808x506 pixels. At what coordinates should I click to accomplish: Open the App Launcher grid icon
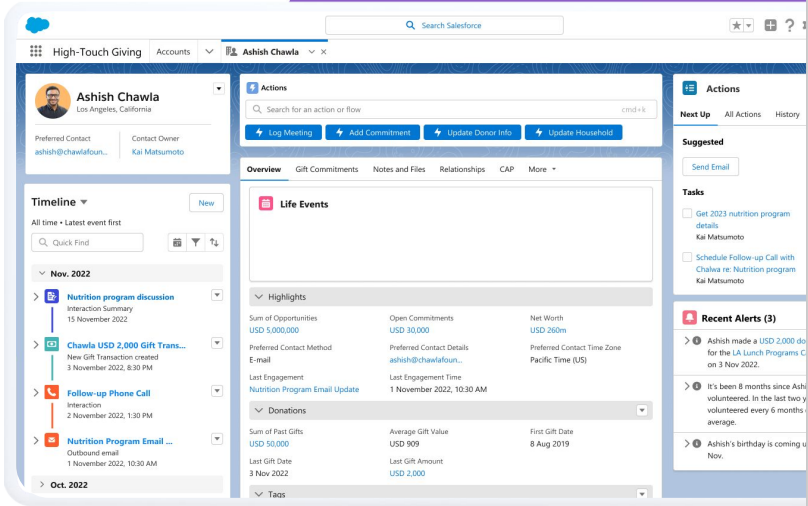[36, 51]
